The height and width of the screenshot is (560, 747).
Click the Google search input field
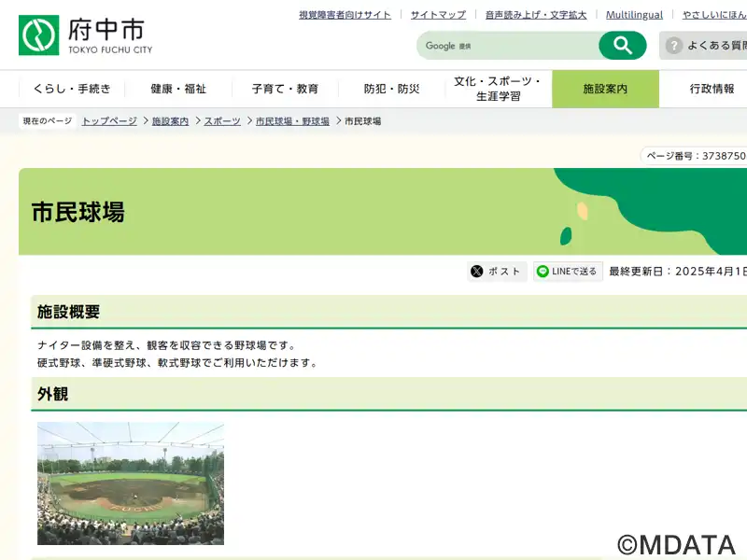(x=508, y=46)
